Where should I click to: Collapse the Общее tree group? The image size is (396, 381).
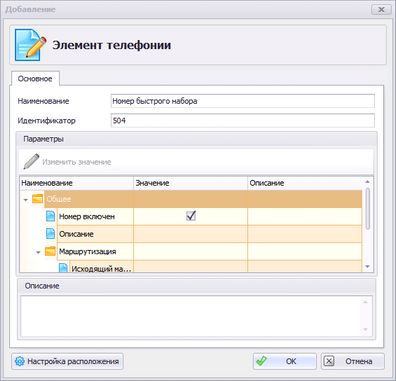26,200
